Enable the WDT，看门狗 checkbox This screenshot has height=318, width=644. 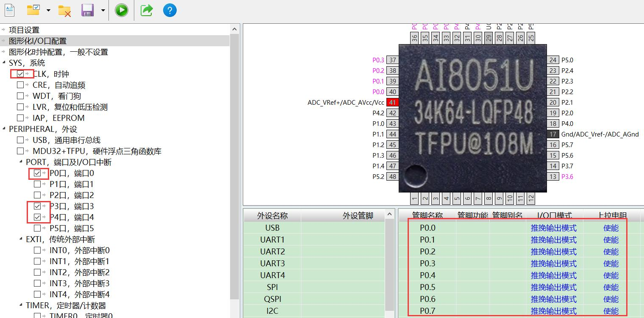coord(20,96)
